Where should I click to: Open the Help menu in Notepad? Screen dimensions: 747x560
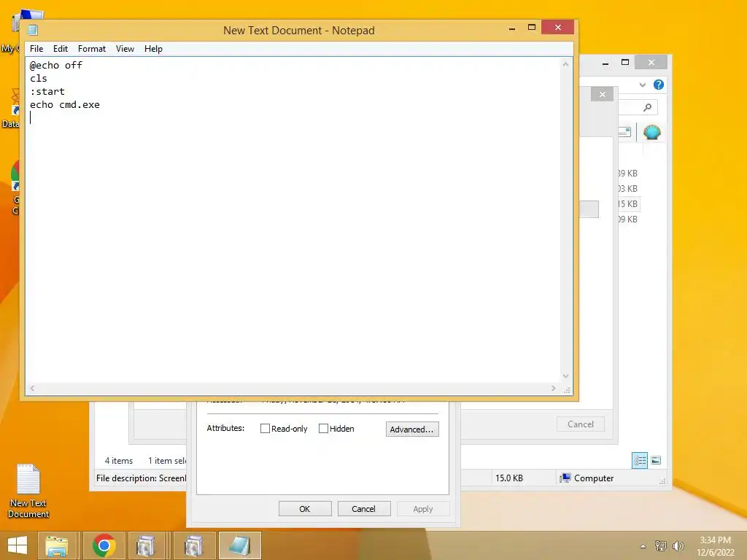pyautogui.click(x=153, y=49)
